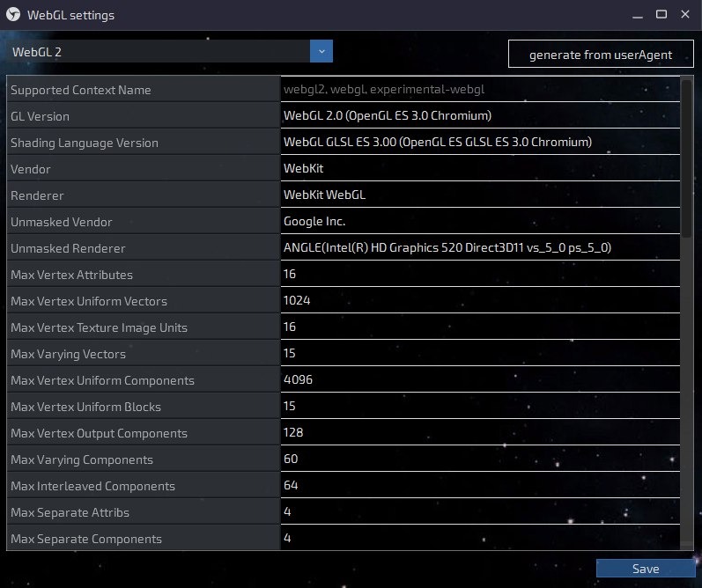Click the Max Varying Vectors label

pos(68,354)
